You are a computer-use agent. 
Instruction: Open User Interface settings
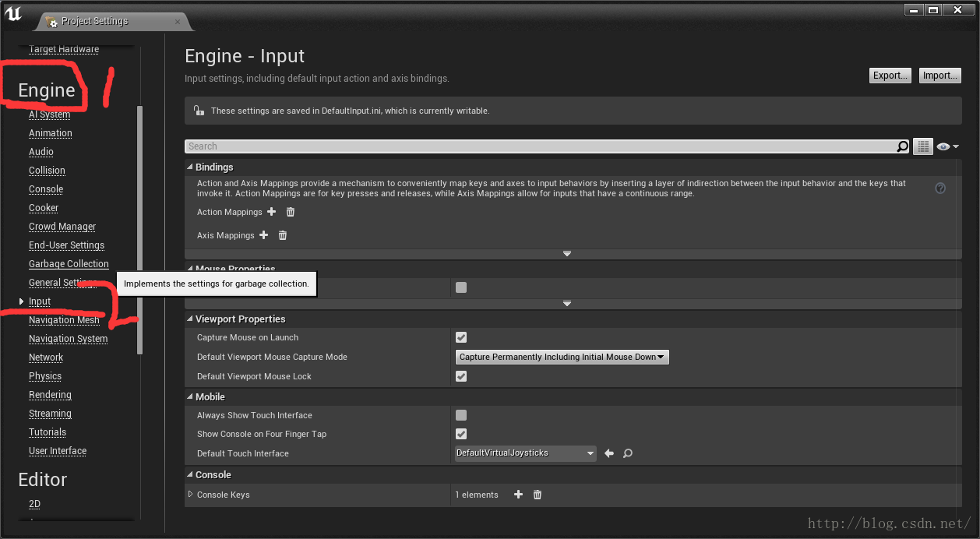(58, 451)
